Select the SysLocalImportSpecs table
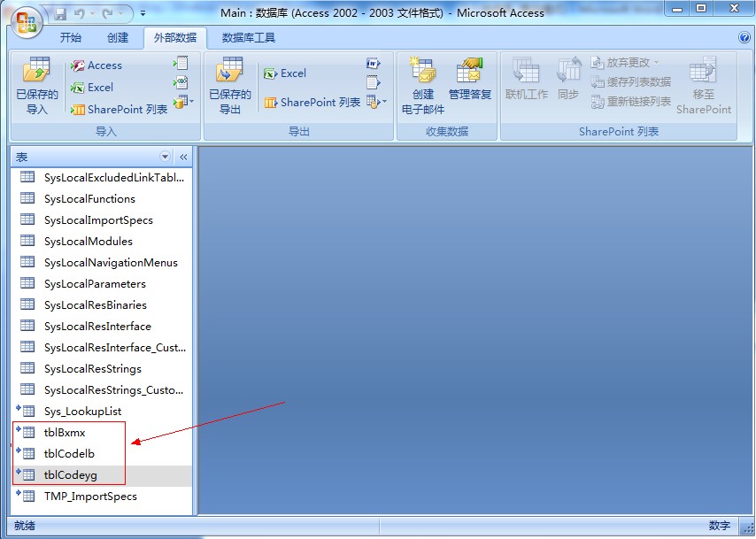 coord(102,219)
